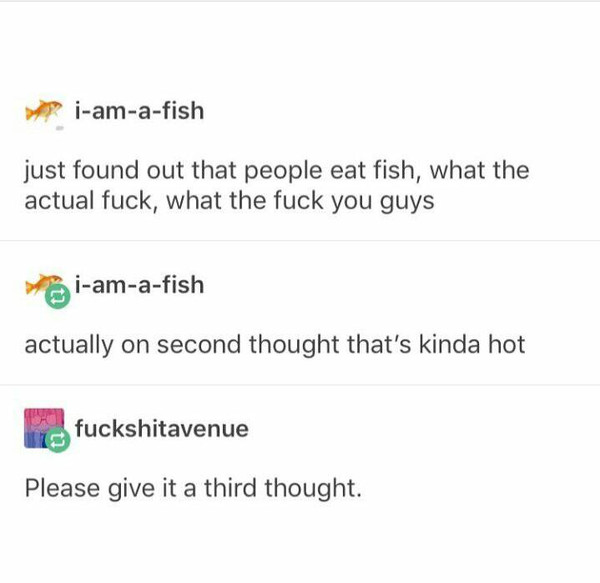The width and height of the screenshot is (600, 583).
Task: Click the divider above fuckshitavenue's reply
Action: pyautogui.click(x=300, y=384)
